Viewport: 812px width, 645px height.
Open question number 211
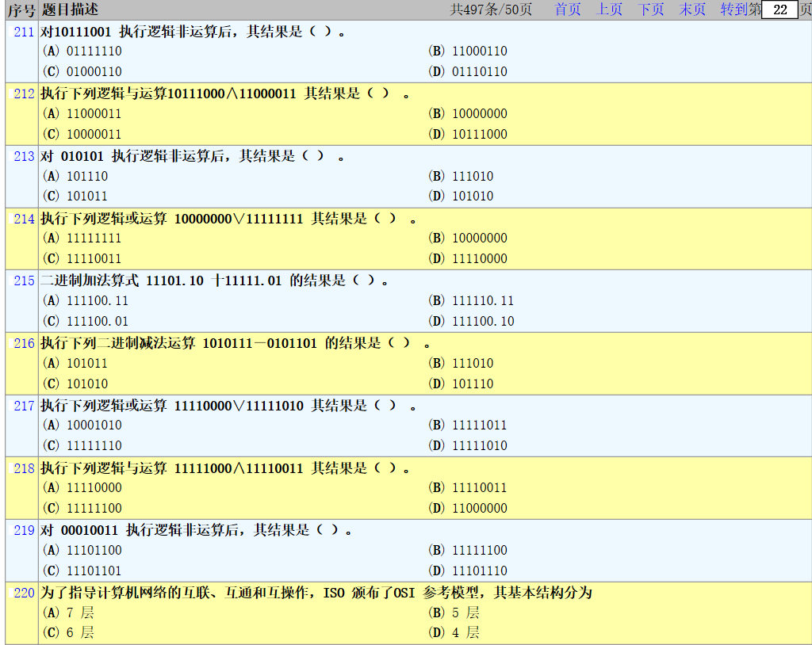point(24,32)
